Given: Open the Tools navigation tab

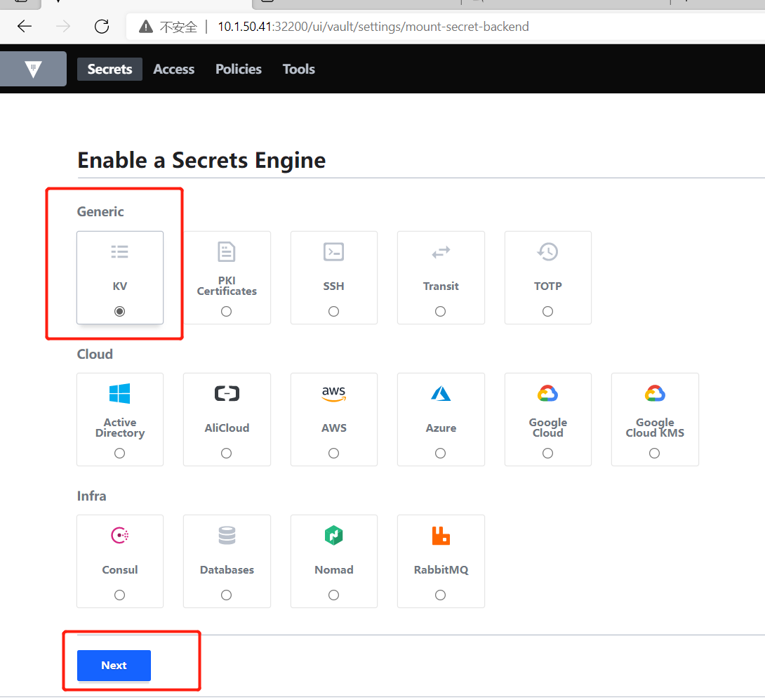Looking at the screenshot, I should click(298, 70).
